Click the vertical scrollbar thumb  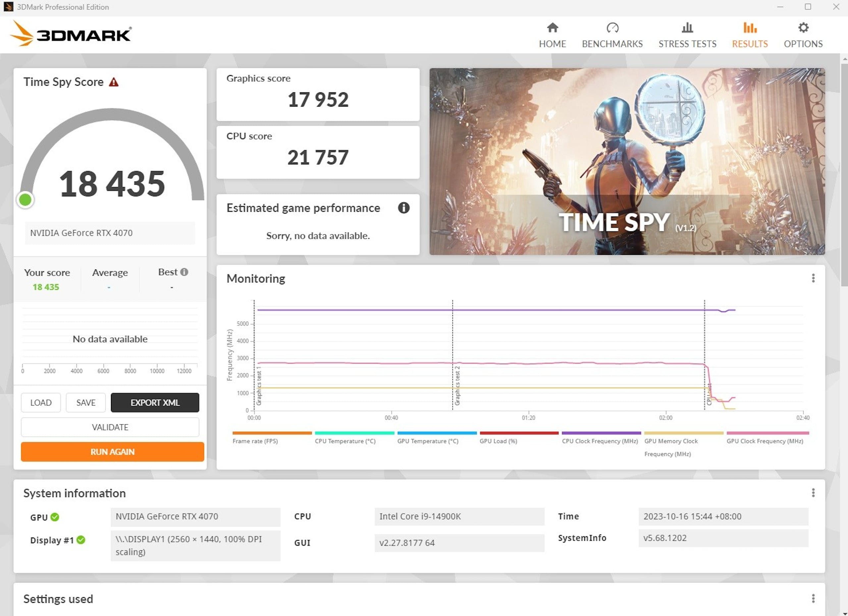pyautogui.click(x=844, y=175)
